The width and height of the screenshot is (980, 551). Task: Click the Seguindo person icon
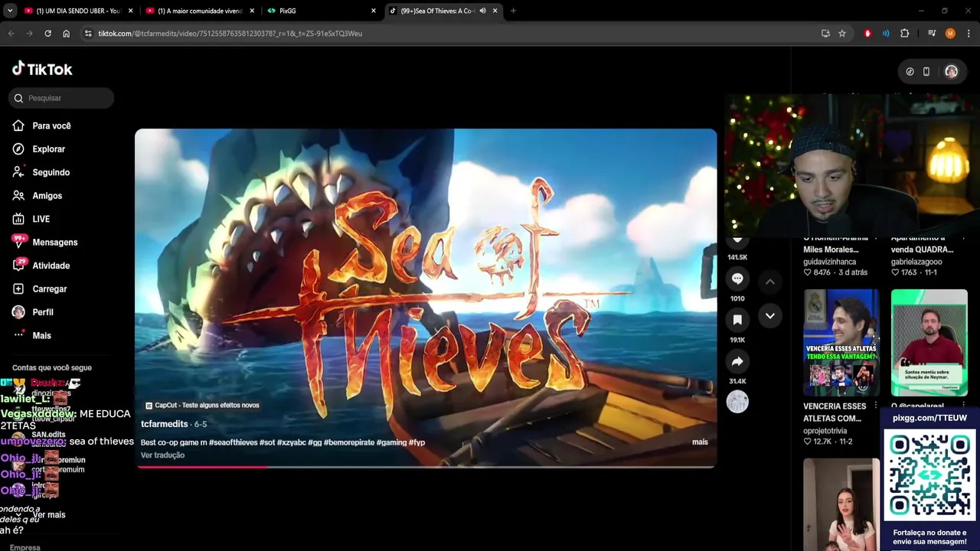click(x=18, y=172)
